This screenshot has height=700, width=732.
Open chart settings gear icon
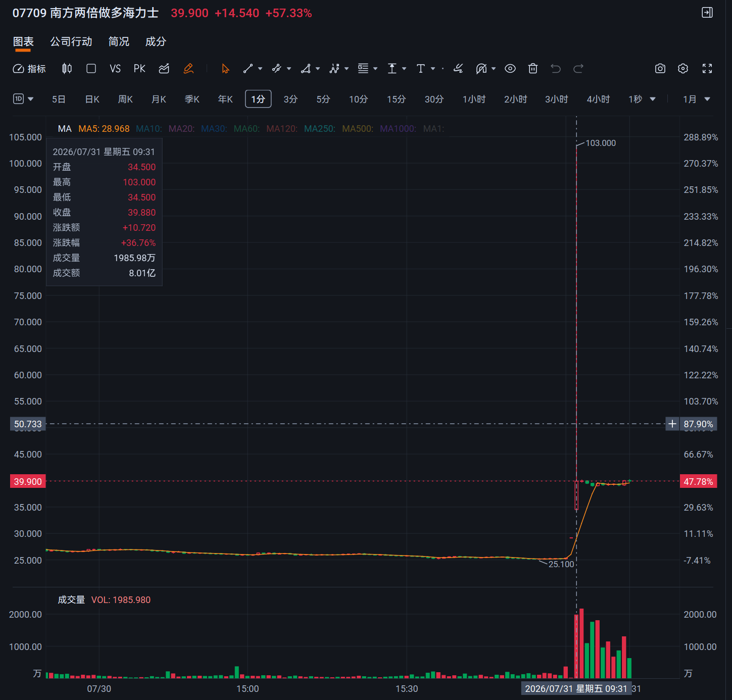pos(683,69)
